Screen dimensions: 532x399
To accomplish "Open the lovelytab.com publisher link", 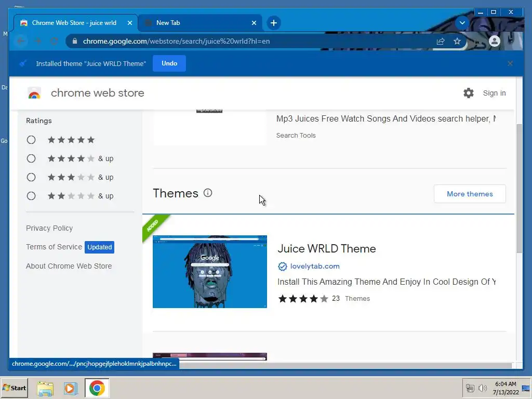I will pyautogui.click(x=315, y=267).
